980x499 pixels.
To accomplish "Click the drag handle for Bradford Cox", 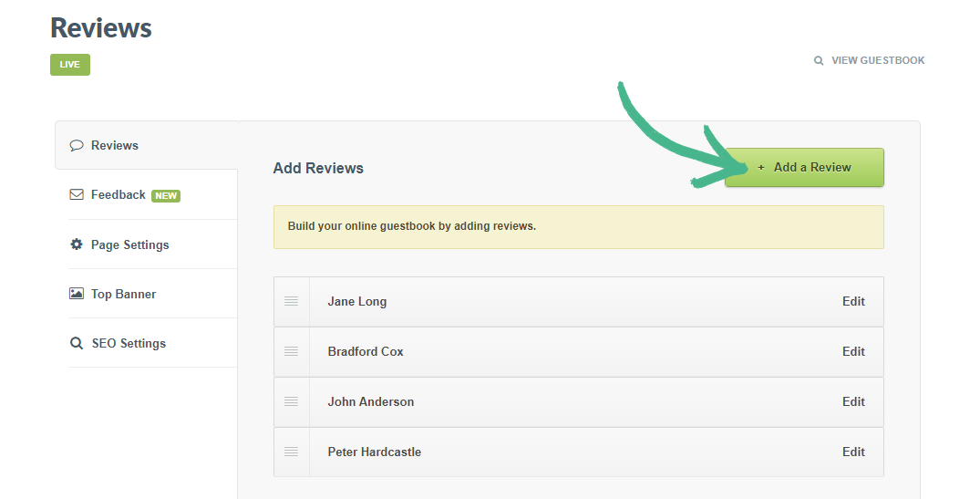I will click(291, 351).
